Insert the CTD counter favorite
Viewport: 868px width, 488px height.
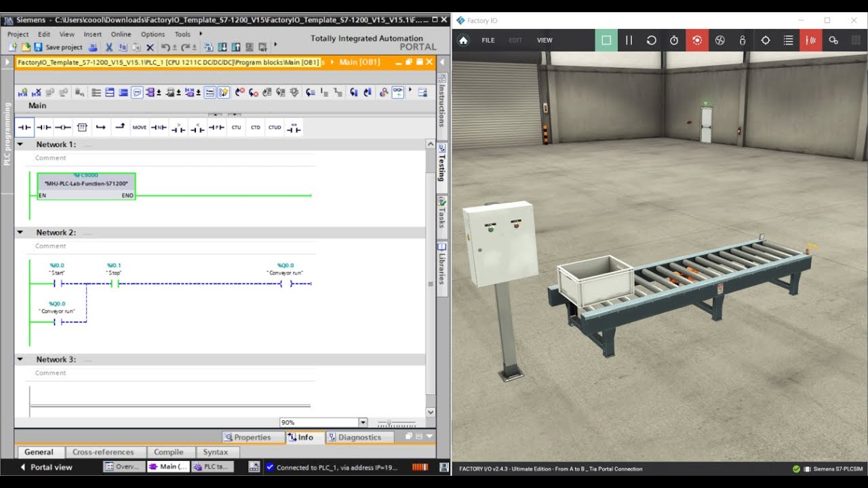255,127
